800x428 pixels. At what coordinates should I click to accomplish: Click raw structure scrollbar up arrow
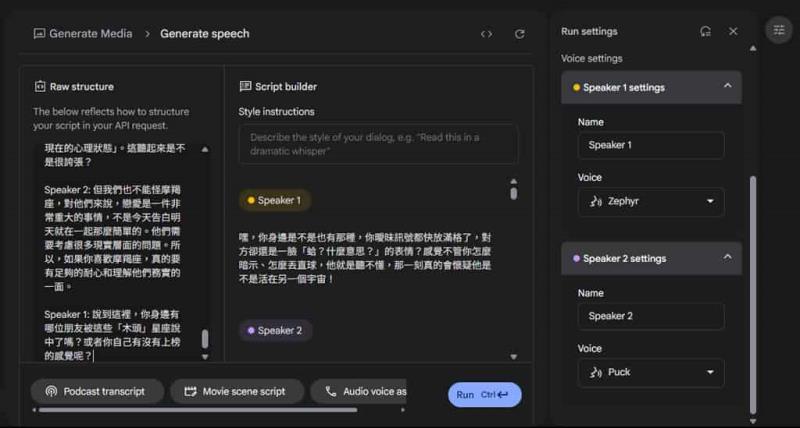[x=205, y=149]
